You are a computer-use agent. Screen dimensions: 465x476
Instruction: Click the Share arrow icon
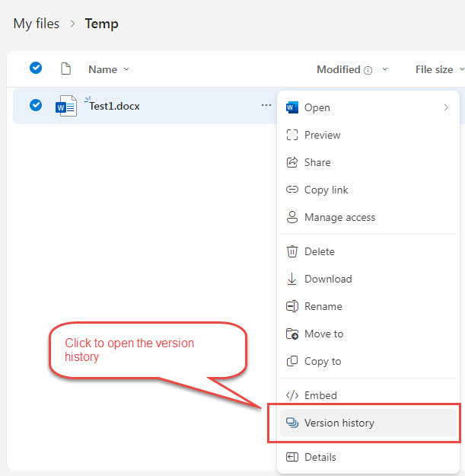(292, 162)
